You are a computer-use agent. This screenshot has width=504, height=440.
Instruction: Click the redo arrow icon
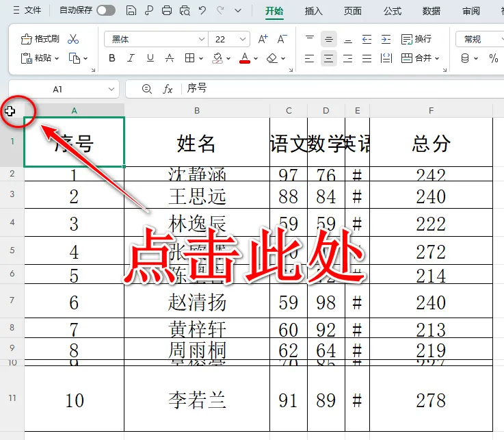click(x=220, y=11)
